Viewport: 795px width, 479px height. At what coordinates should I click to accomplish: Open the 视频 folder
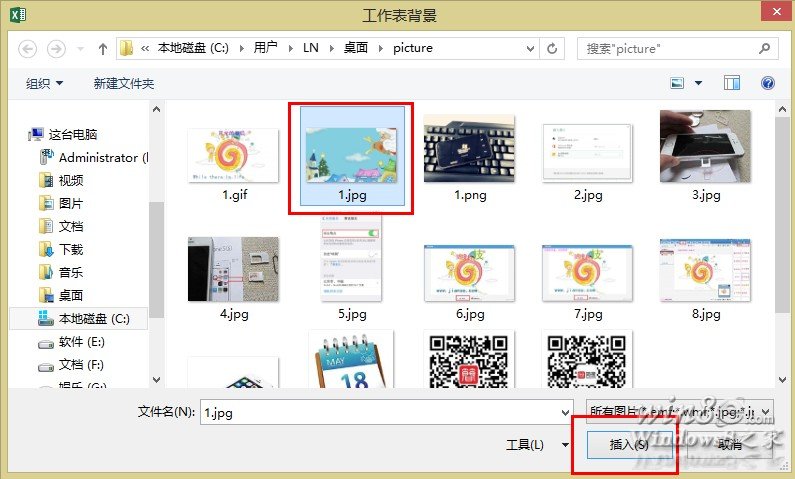[61, 180]
